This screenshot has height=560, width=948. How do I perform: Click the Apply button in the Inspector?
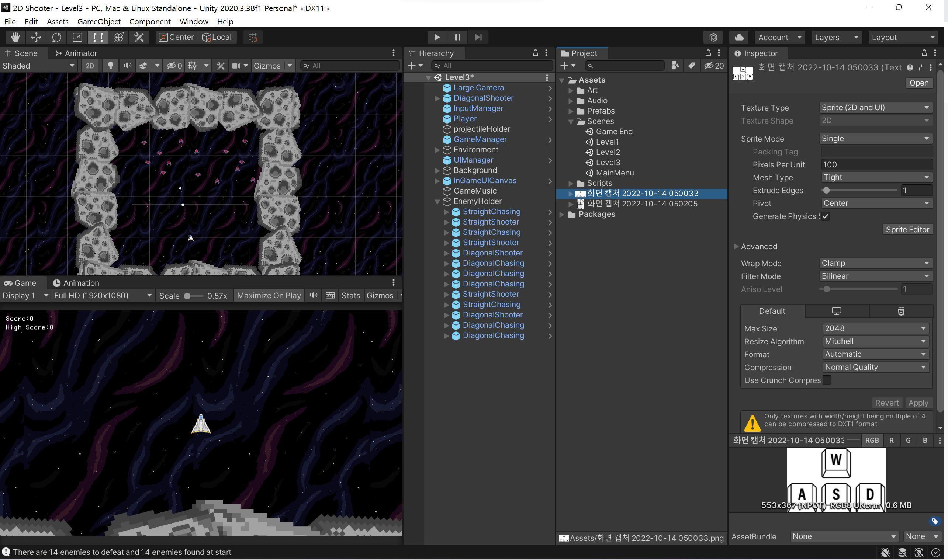pos(918,403)
